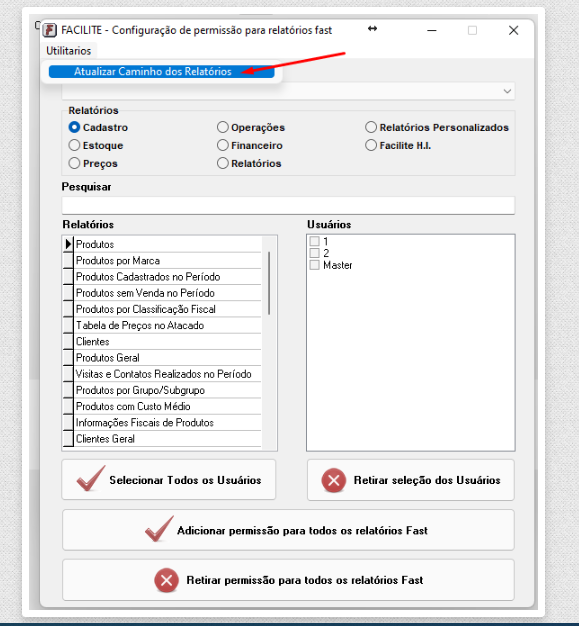Select the Cadastro radio button
Screen dimensions: 579x626
74,127
